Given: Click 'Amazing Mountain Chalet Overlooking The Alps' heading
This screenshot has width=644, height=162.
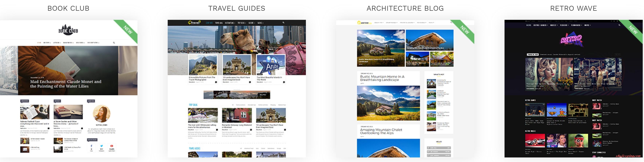Looking at the screenshot, I should [x=381, y=131].
